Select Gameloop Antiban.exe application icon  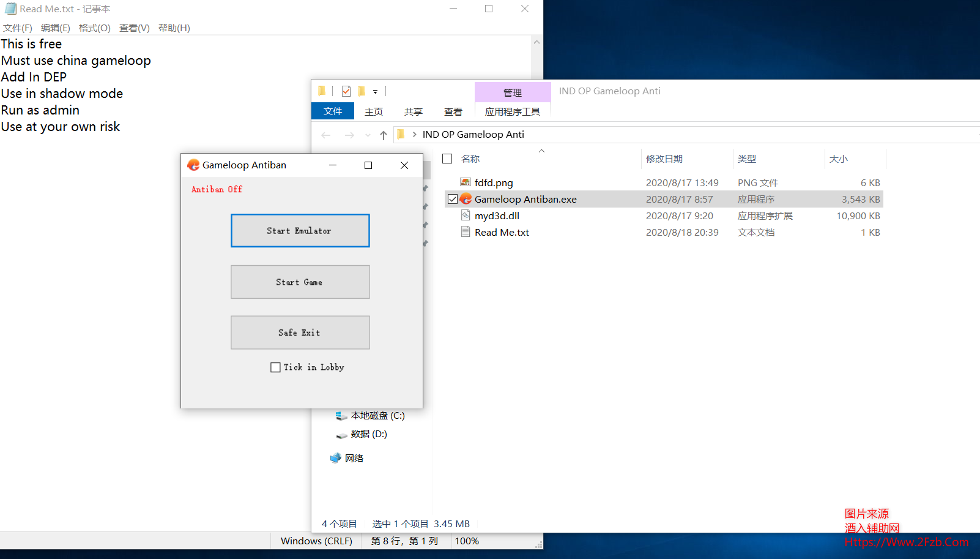(466, 198)
